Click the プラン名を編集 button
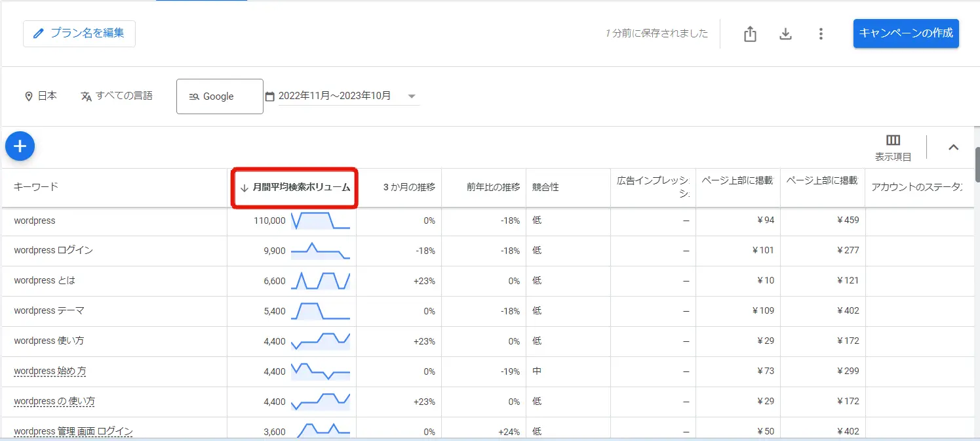The height and width of the screenshot is (441, 980). pos(79,33)
